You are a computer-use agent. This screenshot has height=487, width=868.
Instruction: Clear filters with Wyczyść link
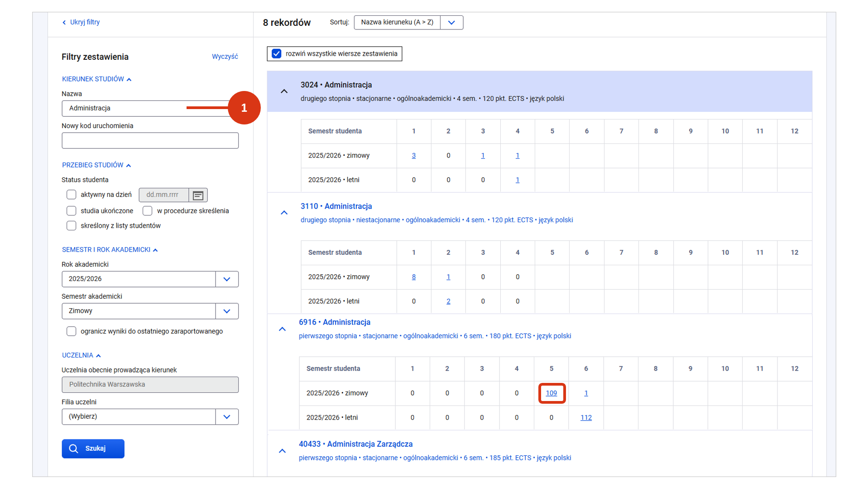click(225, 57)
